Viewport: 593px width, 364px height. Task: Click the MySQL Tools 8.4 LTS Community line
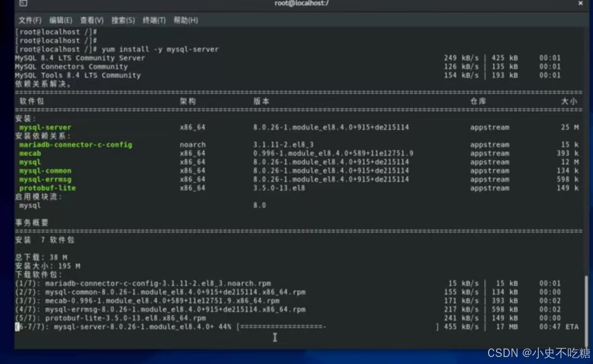78,75
